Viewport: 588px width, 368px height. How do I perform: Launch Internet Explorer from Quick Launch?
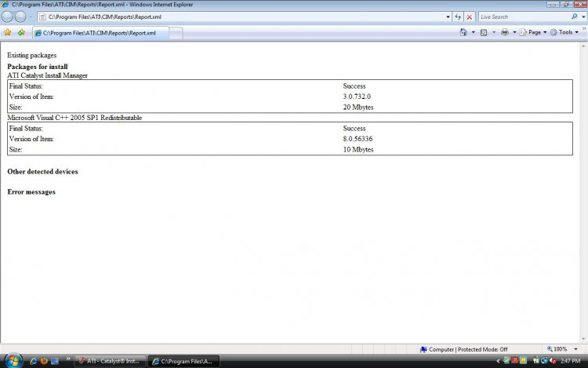point(33,361)
